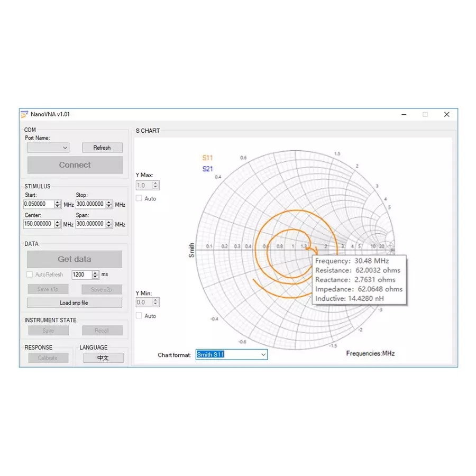Minimize the NanoVNA window
Screen dimensions: 476x476
pos(404,114)
